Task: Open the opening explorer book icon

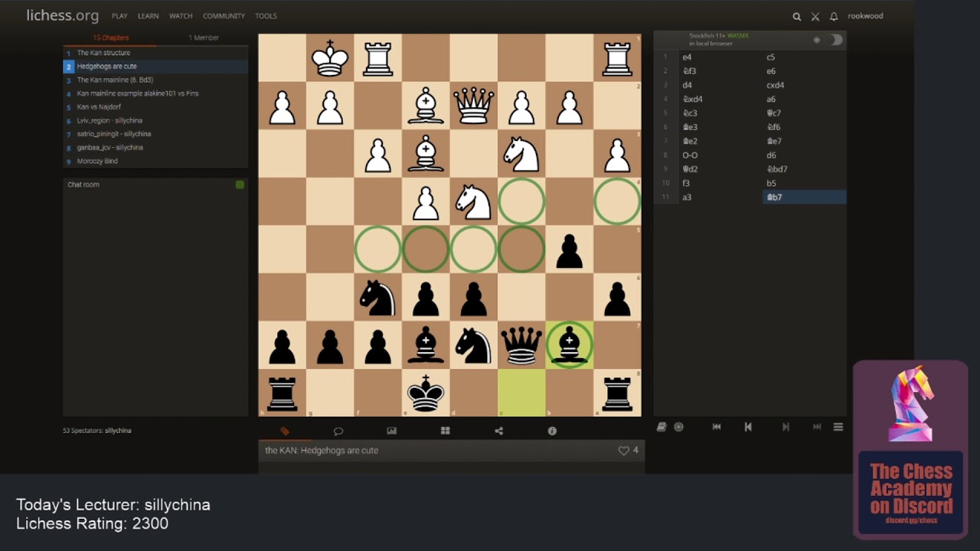Action: pyautogui.click(x=661, y=427)
